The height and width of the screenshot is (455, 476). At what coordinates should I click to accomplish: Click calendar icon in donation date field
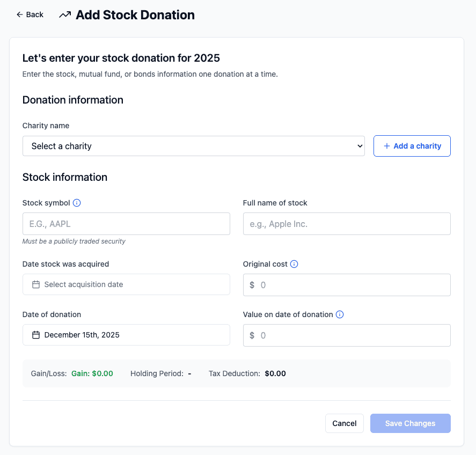click(x=36, y=335)
